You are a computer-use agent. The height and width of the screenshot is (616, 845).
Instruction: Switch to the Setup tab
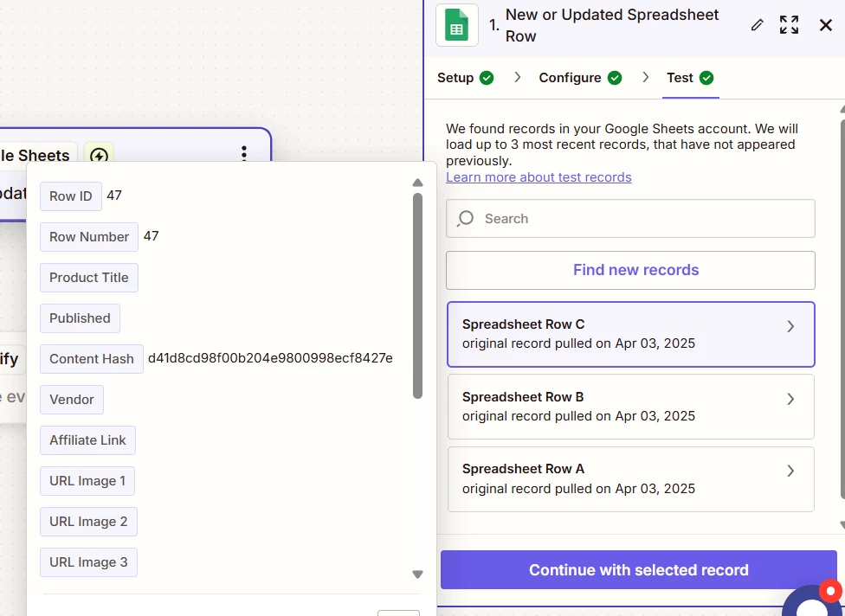pyautogui.click(x=466, y=78)
